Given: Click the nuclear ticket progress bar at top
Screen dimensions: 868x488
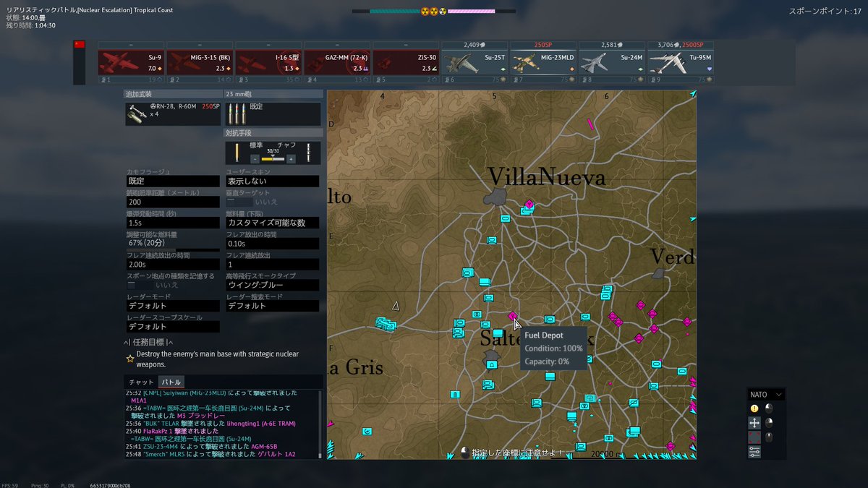Looking at the screenshot, I should [434, 12].
